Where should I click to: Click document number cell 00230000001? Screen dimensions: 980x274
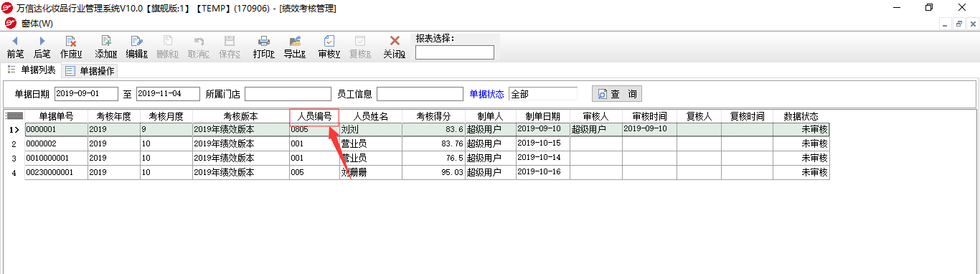click(57, 172)
